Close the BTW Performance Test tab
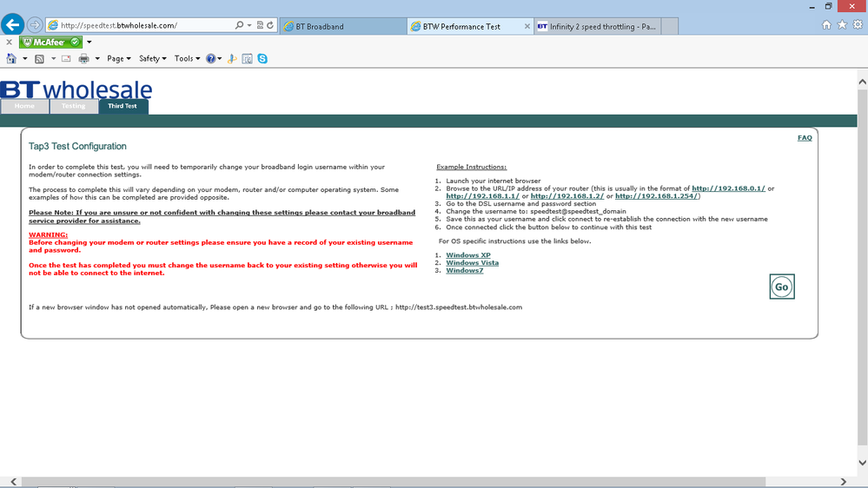Image resolution: width=868 pixels, height=488 pixels. tap(527, 26)
